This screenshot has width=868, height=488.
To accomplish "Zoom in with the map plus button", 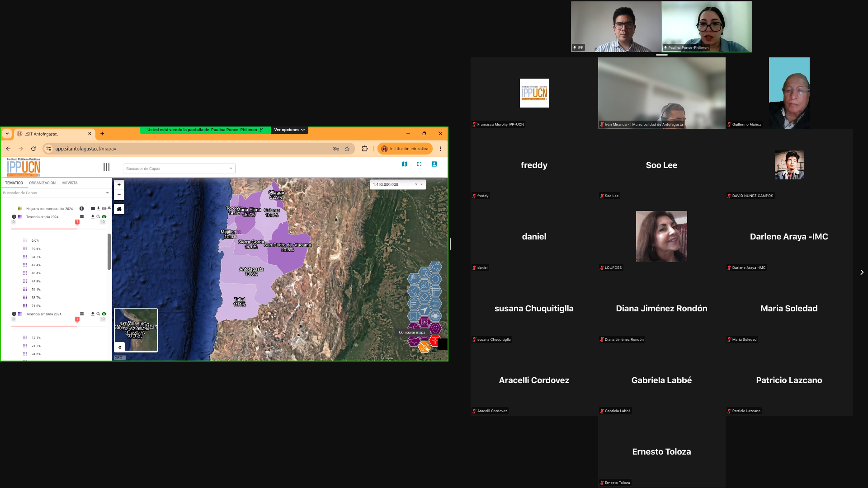I will 119,185.
